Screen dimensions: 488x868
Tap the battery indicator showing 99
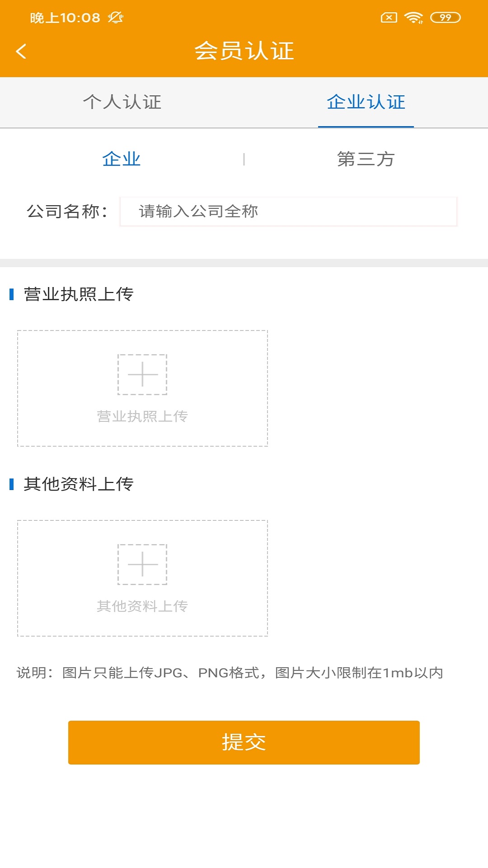click(445, 18)
